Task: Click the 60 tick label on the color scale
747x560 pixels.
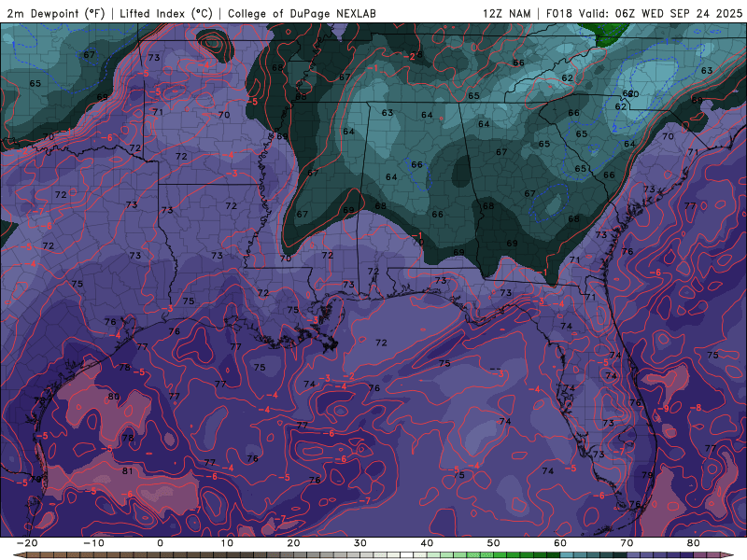Action: 560,543
